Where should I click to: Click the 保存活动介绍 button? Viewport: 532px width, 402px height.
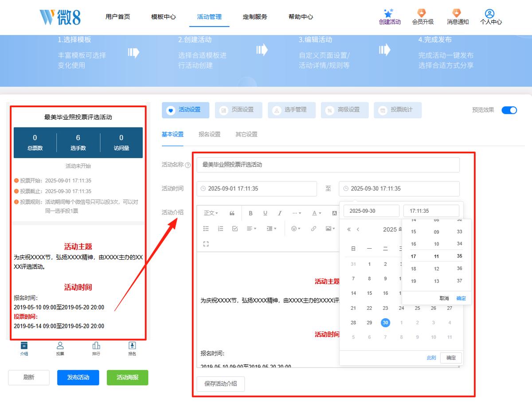[221, 384]
